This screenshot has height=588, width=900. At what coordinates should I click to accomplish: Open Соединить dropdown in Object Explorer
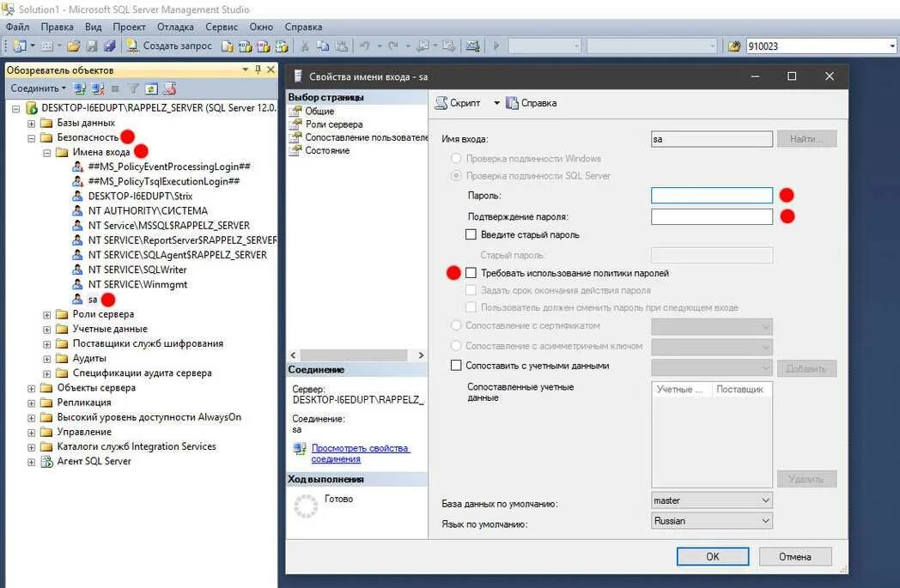click(x=39, y=89)
